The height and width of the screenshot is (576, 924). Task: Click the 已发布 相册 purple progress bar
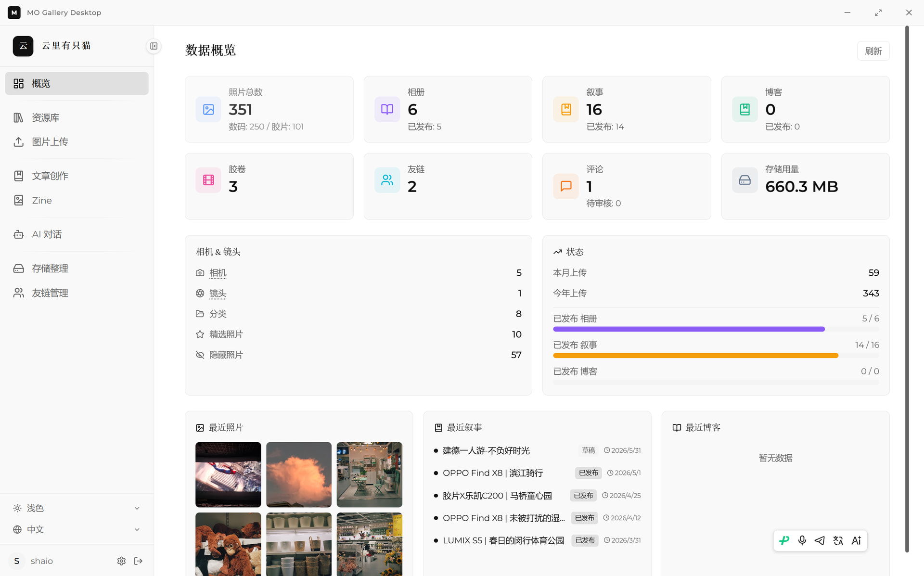point(716,329)
